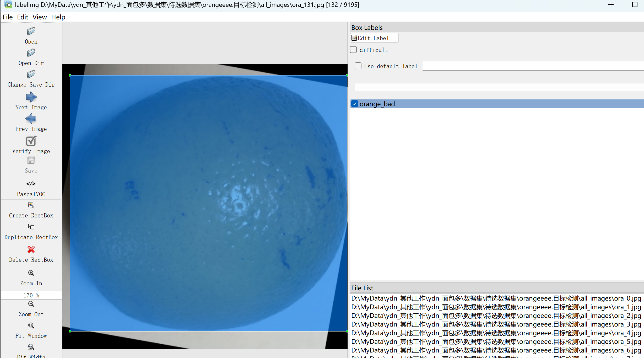The image size is (644, 358).
Task: Activate Create RectBox tool
Action: click(x=31, y=205)
